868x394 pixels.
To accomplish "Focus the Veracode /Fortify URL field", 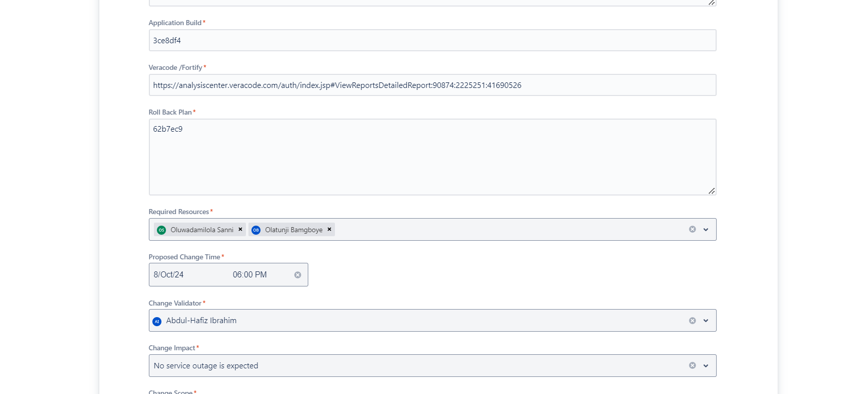I will [x=432, y=85].
